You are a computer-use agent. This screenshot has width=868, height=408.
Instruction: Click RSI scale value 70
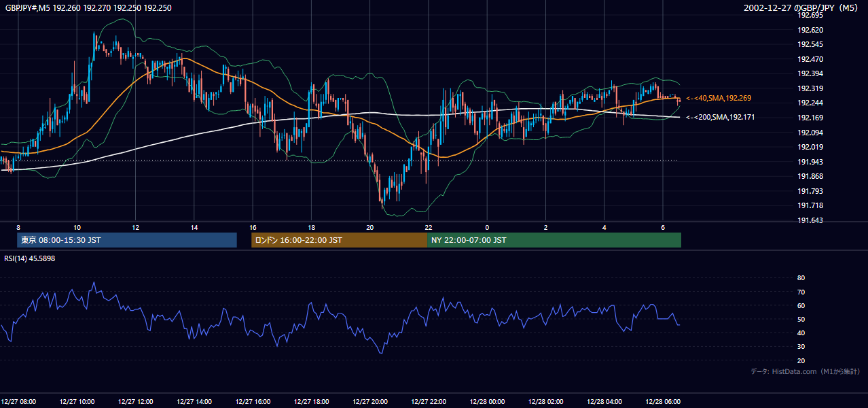(x=801, y=292)
